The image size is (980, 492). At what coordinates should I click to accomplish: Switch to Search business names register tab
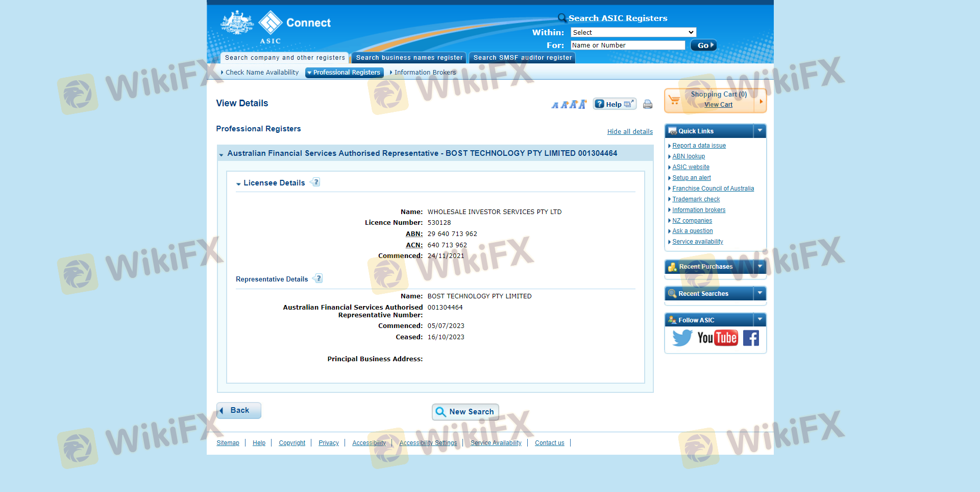point(409,58)
